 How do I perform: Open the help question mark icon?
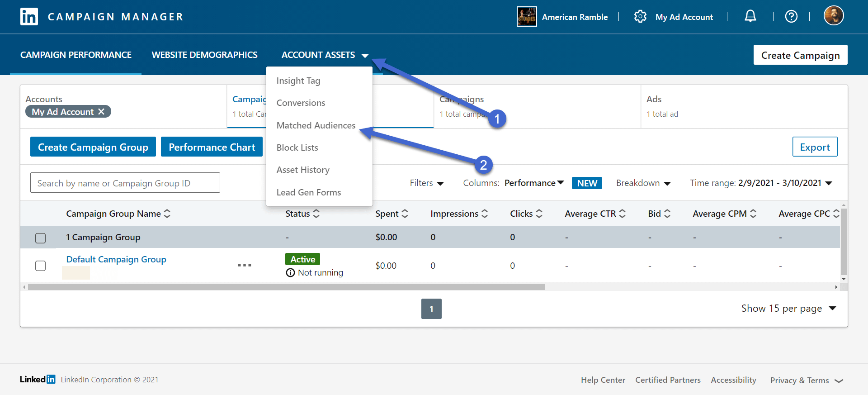[x=791, y=16]
